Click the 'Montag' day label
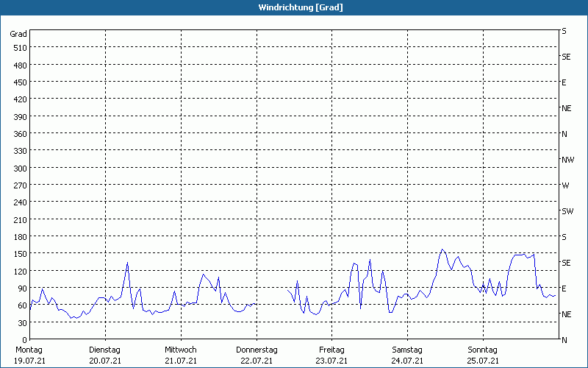Image resolution: width=588 pixels, height=368 pixels. (x=29, y=350)
